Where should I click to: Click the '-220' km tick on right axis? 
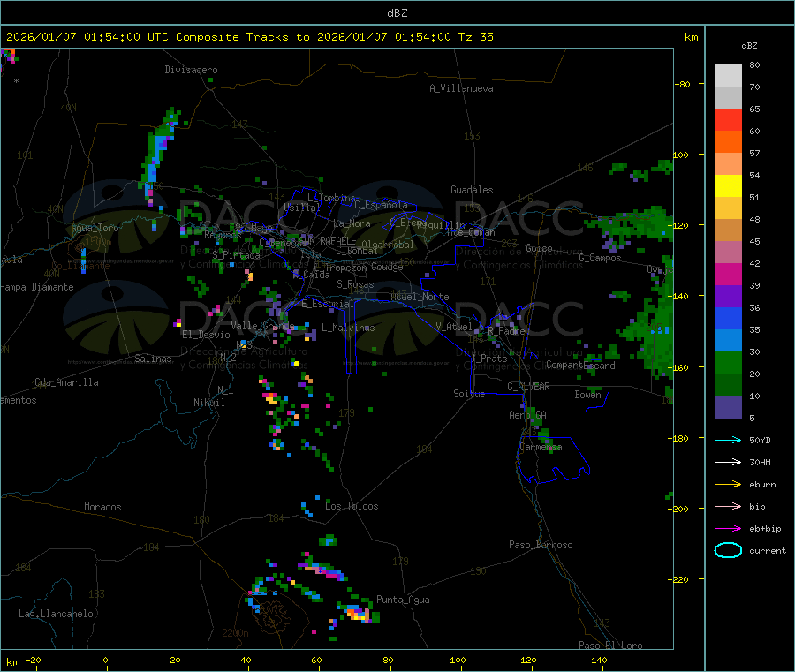tap(680, 579)
